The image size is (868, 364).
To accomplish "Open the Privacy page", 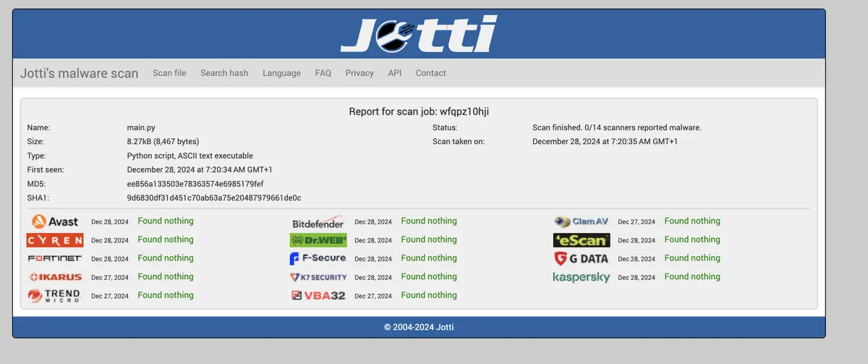I will point(359,73).
